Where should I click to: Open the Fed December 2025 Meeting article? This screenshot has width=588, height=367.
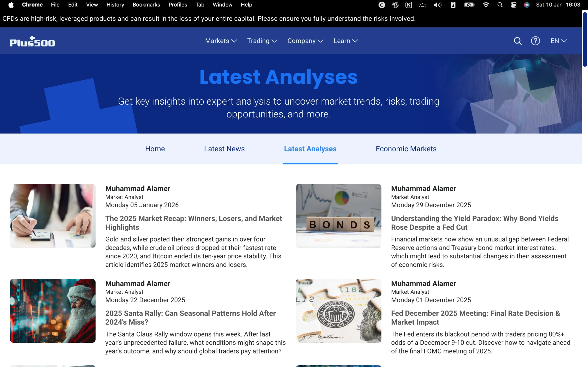click(475, 317)
